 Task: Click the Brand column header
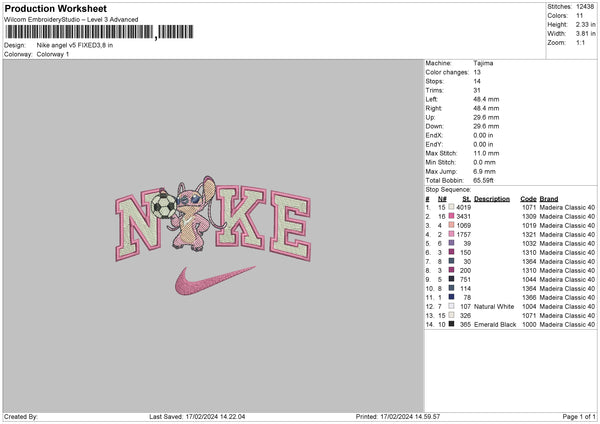(x=549, y=199)
